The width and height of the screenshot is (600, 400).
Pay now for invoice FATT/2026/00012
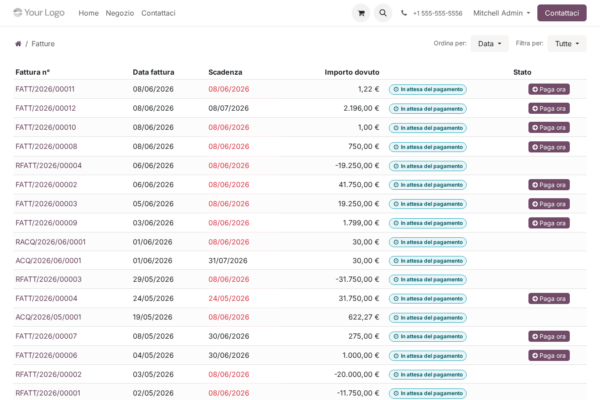[x=549, y=108]
